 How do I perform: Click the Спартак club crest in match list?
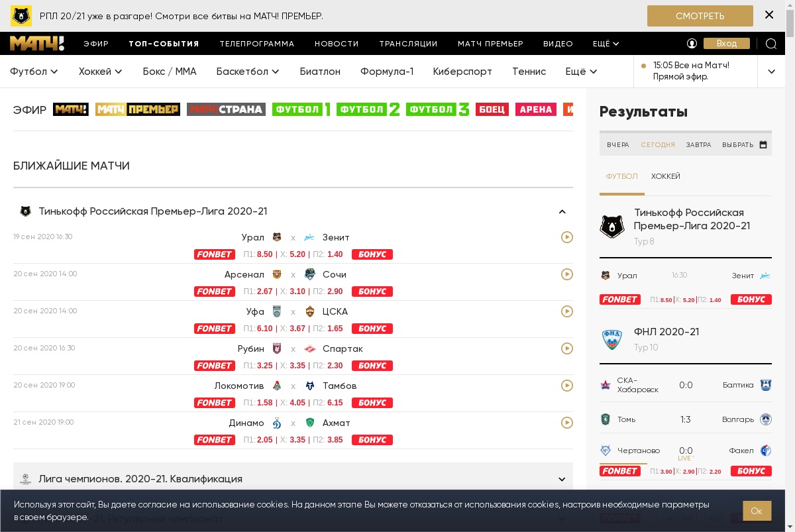click(309, 348)
